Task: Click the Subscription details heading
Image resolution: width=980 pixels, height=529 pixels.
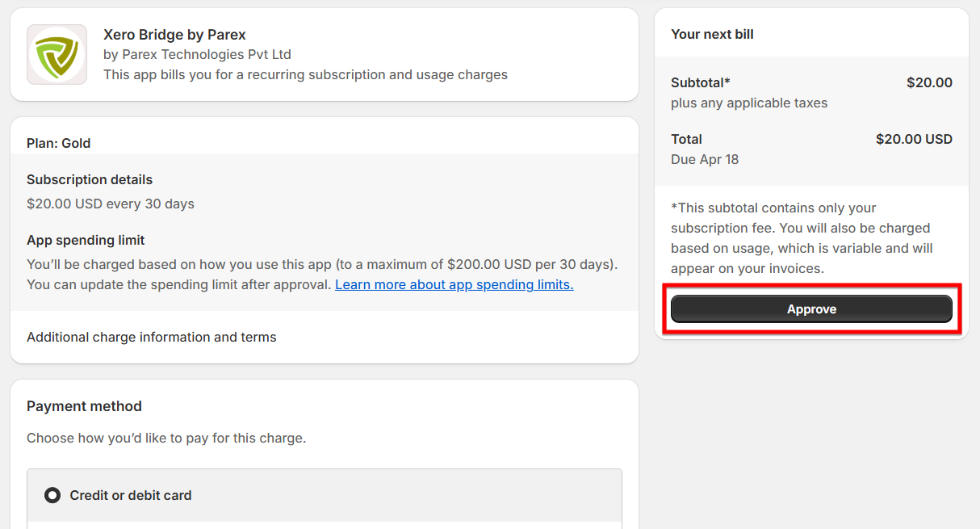Action: tap(90, 179)
